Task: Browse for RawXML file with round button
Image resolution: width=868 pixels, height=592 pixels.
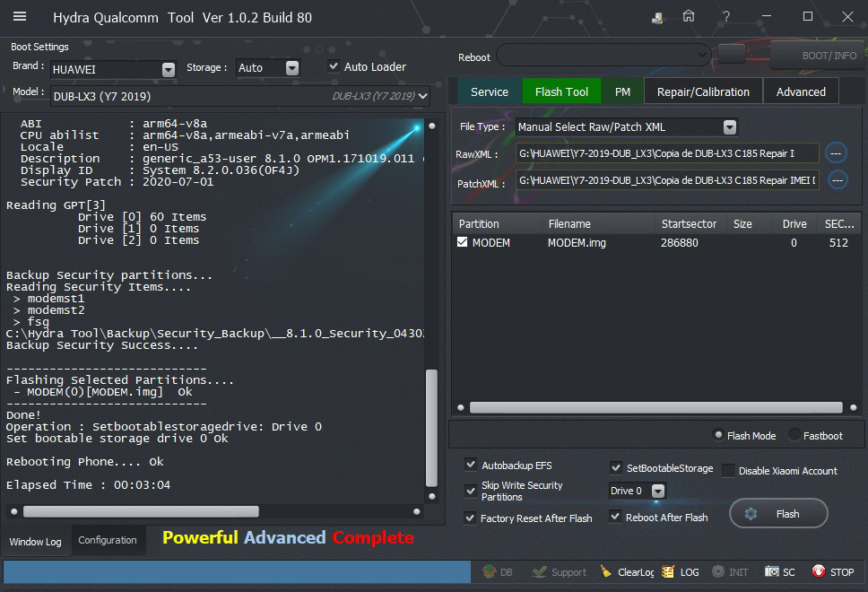Action: [836, 153]
